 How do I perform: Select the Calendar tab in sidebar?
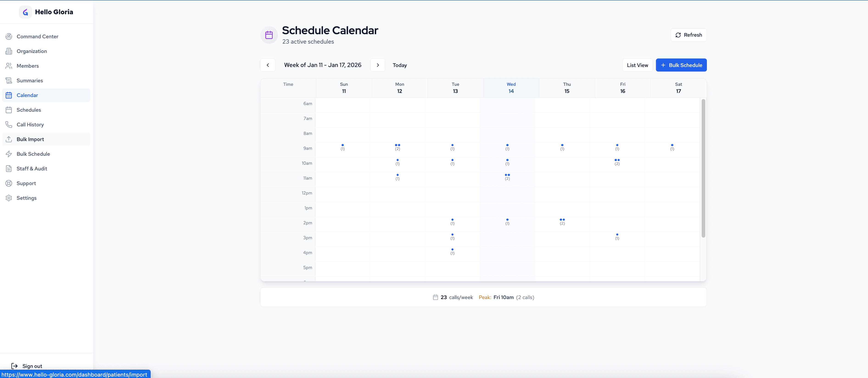point(27,95)
